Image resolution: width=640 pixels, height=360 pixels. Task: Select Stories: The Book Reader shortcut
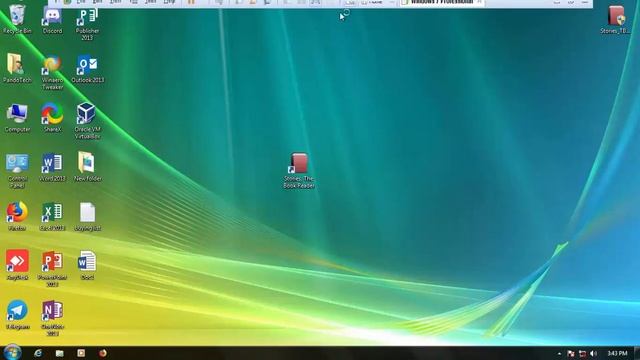coord(299,171)
